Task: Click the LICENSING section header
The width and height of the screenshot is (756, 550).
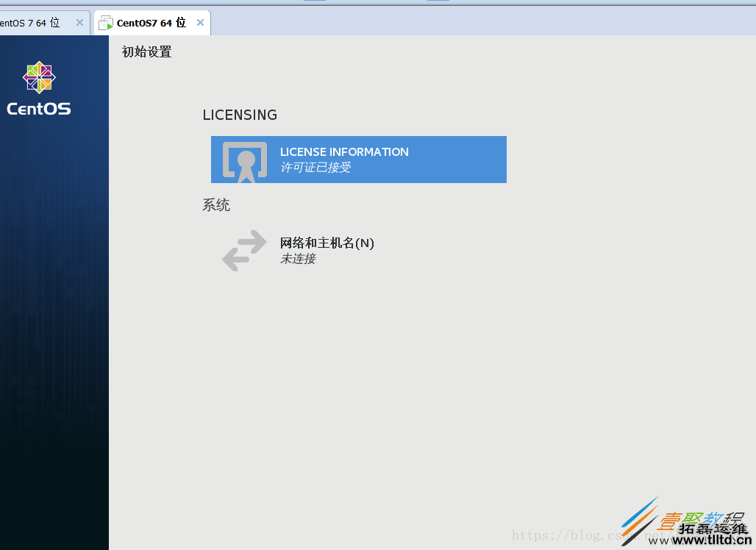Action: click(x=240, y=115)
